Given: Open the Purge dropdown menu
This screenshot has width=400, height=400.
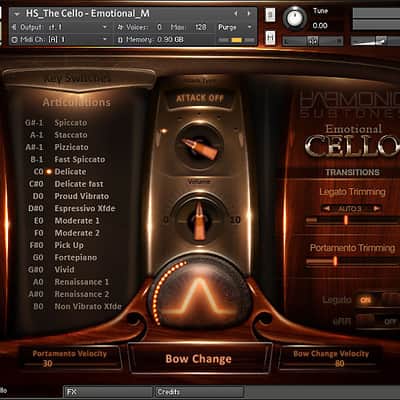Looking at the screenshot, I should 235,27.
